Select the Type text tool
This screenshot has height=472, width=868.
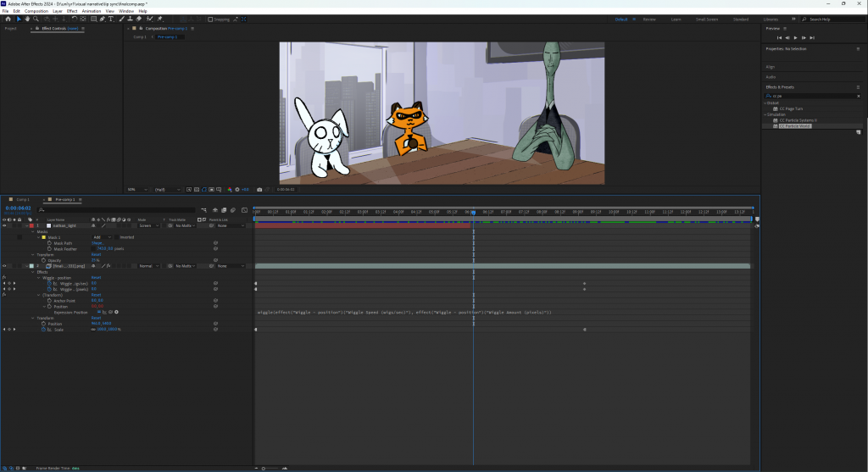111,19
